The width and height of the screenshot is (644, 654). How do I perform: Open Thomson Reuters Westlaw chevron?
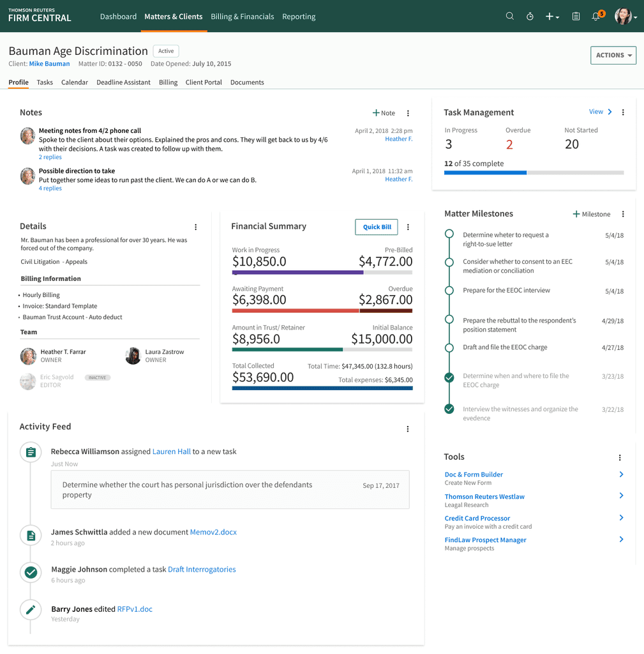tap(621, 496)
